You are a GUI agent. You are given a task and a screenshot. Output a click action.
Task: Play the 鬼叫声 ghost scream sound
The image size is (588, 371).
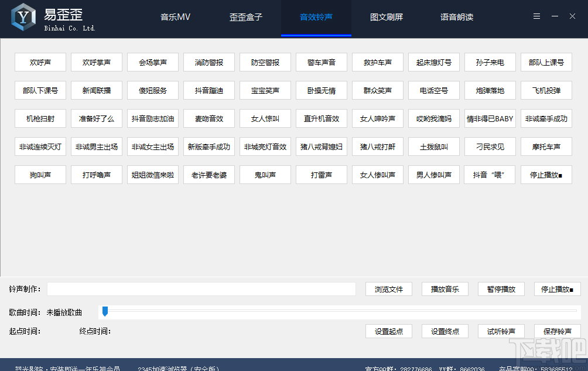pyautogui.click(x=265, y=175)
